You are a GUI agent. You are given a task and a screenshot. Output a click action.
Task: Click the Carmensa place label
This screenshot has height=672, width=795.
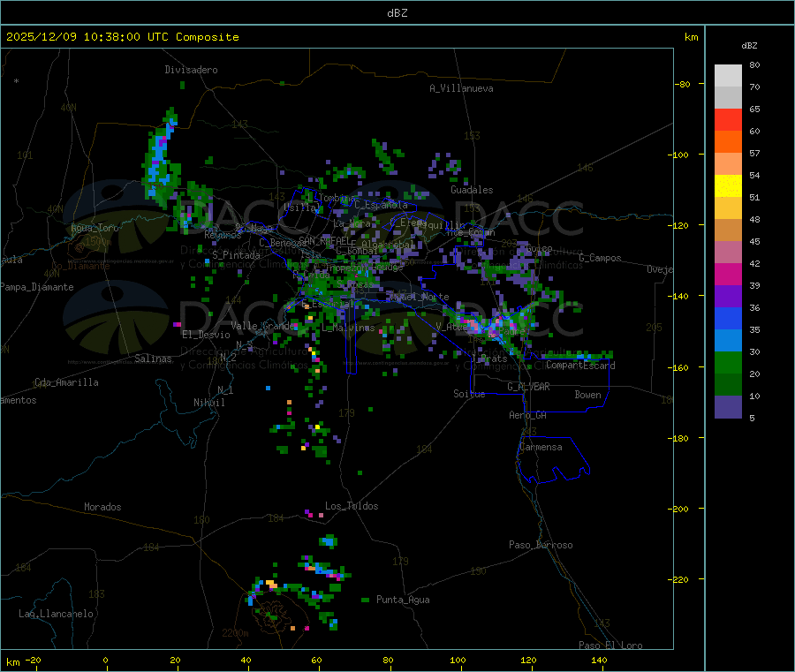(x=541, y=447)
